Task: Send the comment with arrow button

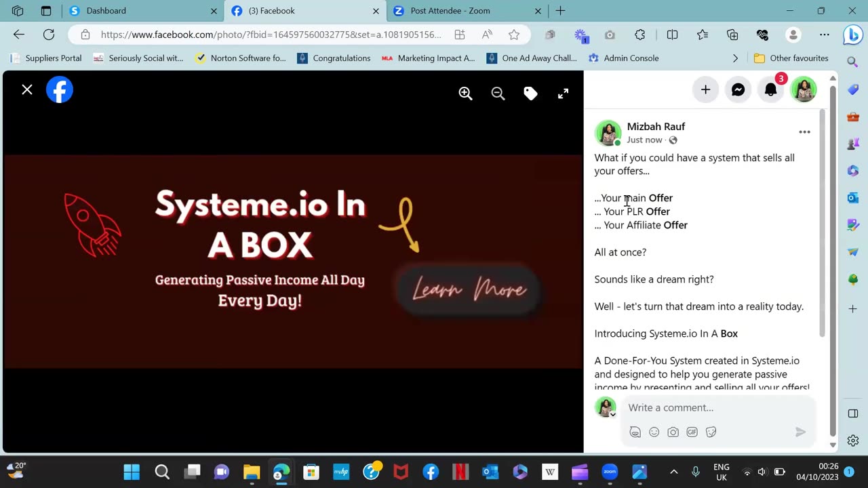Action: [800, 432]
